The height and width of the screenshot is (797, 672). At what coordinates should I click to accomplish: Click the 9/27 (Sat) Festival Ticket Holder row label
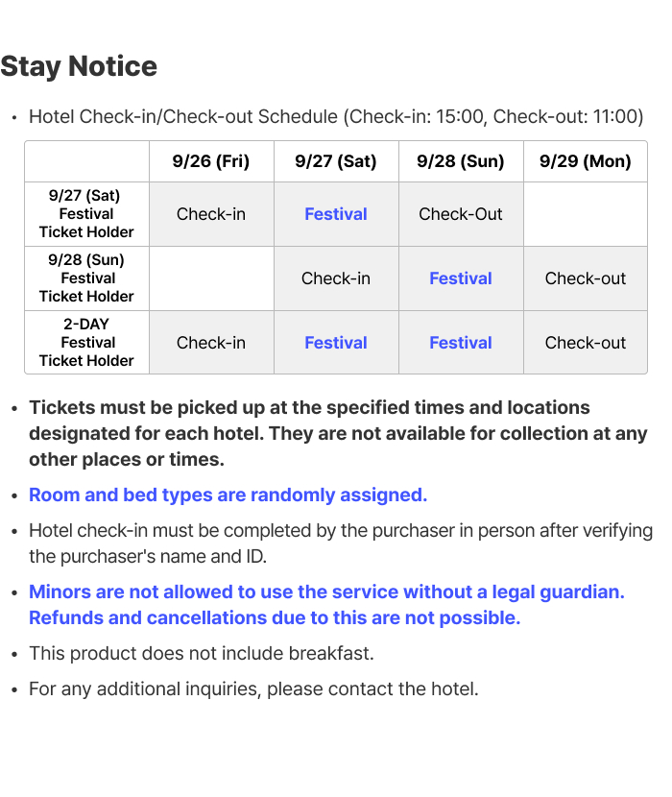(86, 213)
